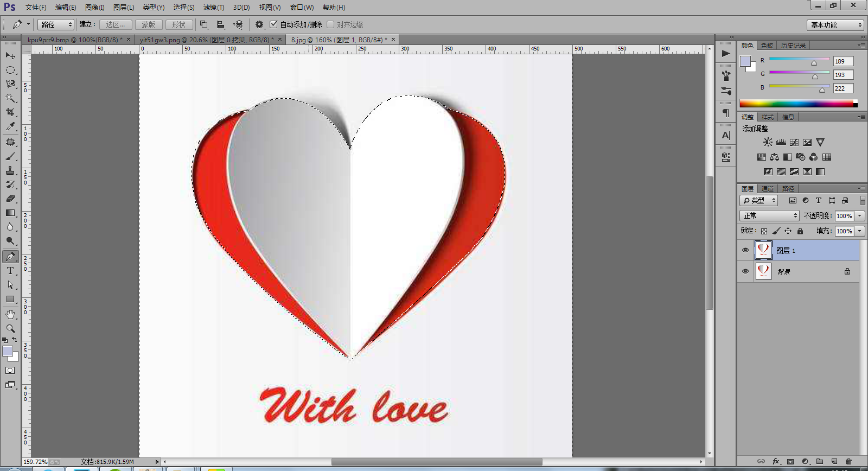Open the Paragraph panel icon
This screenshot has width=868, height=471.
pos(726,113)
